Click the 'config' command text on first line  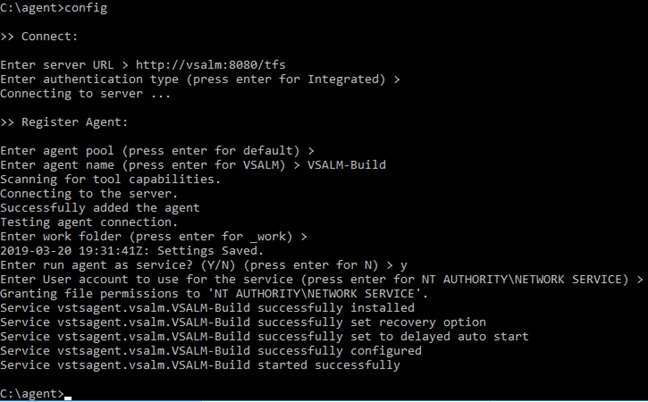86,8
